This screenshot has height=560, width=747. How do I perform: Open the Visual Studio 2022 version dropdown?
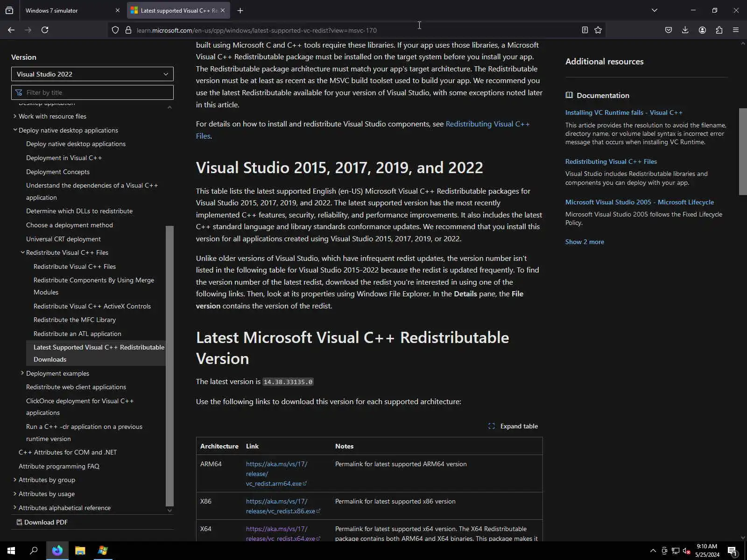pyautogui.click(x=92, y=74)
